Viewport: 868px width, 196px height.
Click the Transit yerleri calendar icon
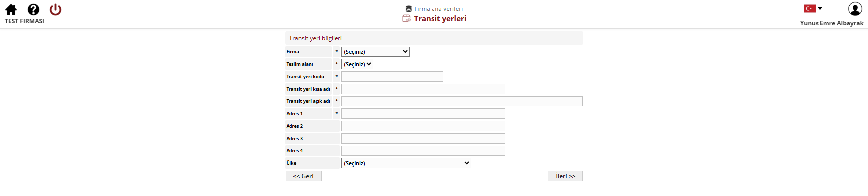click(x=406, y=18)
